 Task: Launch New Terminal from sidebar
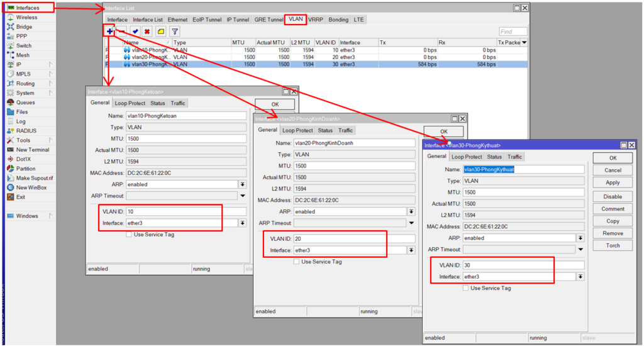pyautogui.click(x=33, y=150)
